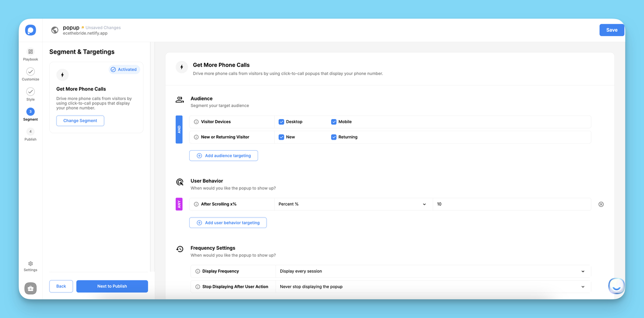Uncheck the Mobile checkbox

[334, 122]
